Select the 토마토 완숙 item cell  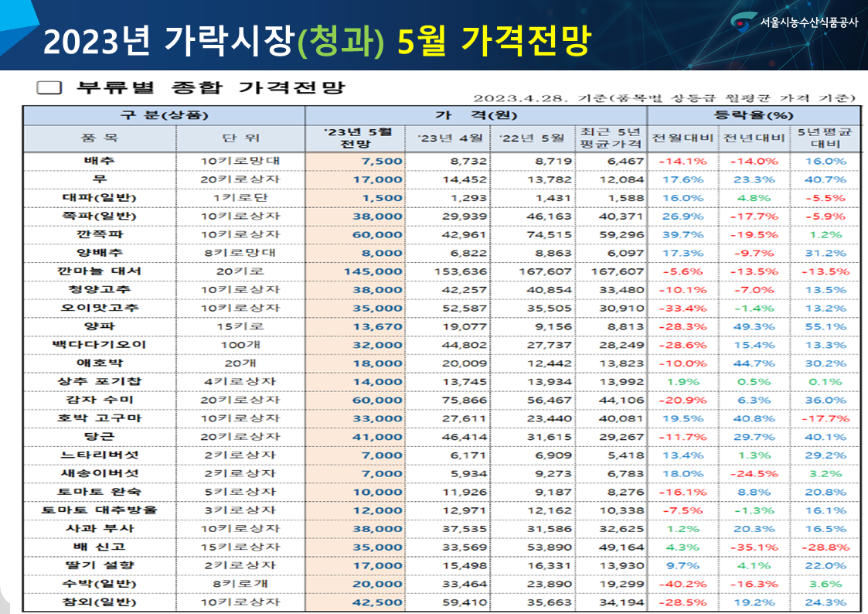coord(100,492)
